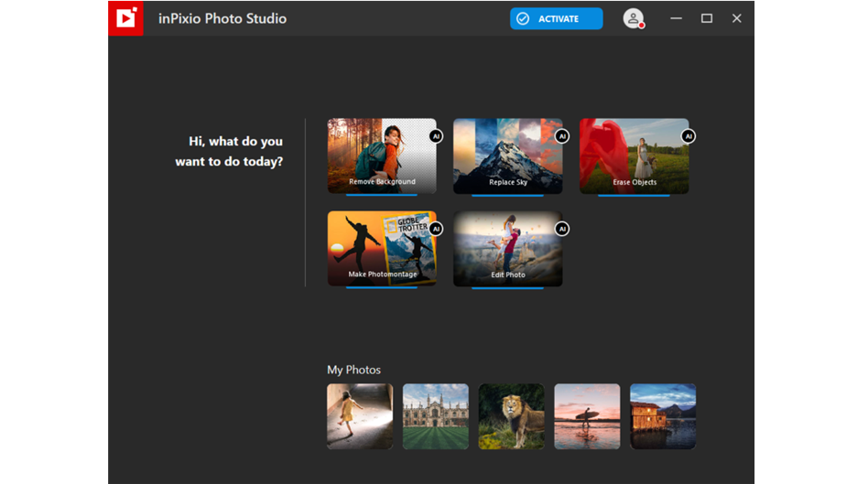The width and height of the screenshot is (868, 484).
Task: Click AI badge on Edit Photo card
Action: coord(562,229)
